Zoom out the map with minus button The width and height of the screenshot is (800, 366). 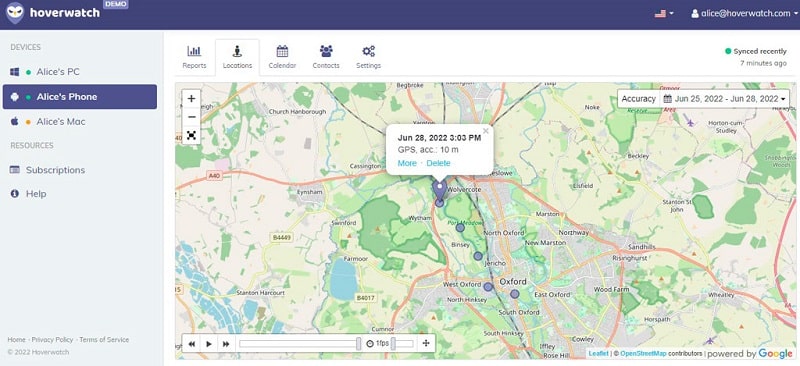pos(191,117)
